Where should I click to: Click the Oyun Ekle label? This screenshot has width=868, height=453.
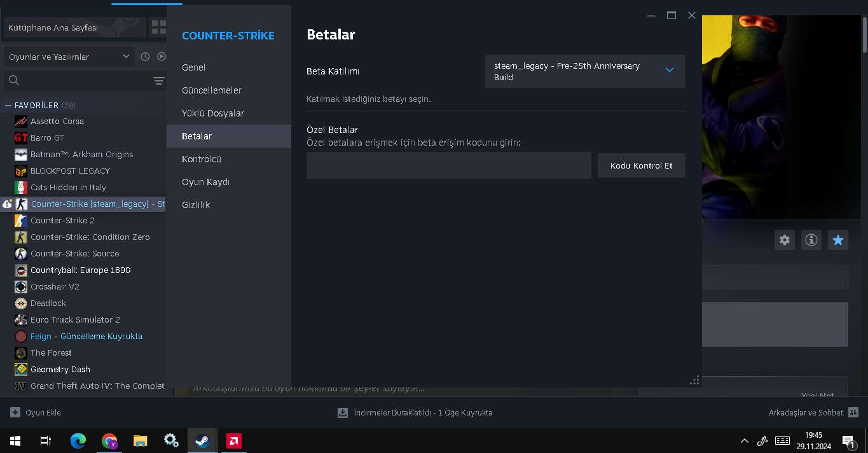[x=43, y=412]
